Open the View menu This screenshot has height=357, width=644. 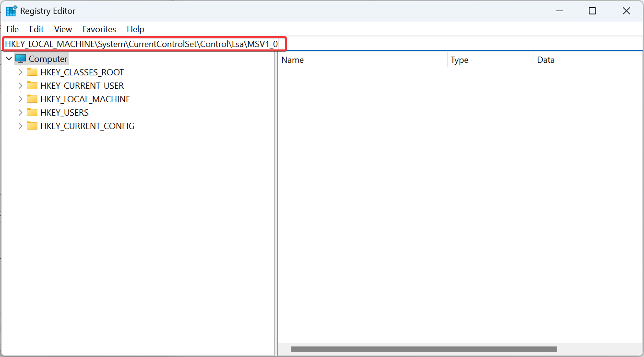click(63, 29)
